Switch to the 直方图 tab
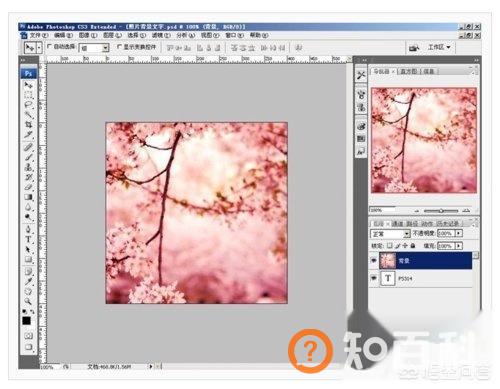Viewport: 500px width, 389px height. tap(409, 71)
